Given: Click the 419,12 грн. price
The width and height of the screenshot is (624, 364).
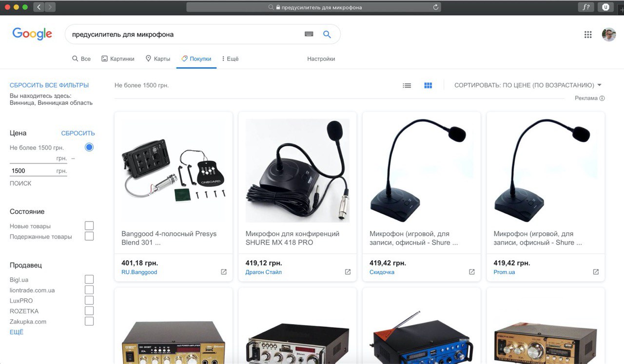Looking at the screenshot, I should pyautogui.click(x=264, y=263).
